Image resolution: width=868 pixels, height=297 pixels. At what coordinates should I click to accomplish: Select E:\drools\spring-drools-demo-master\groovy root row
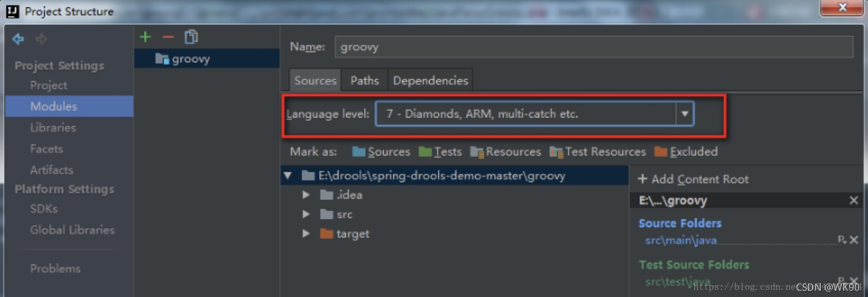point(454,176)
